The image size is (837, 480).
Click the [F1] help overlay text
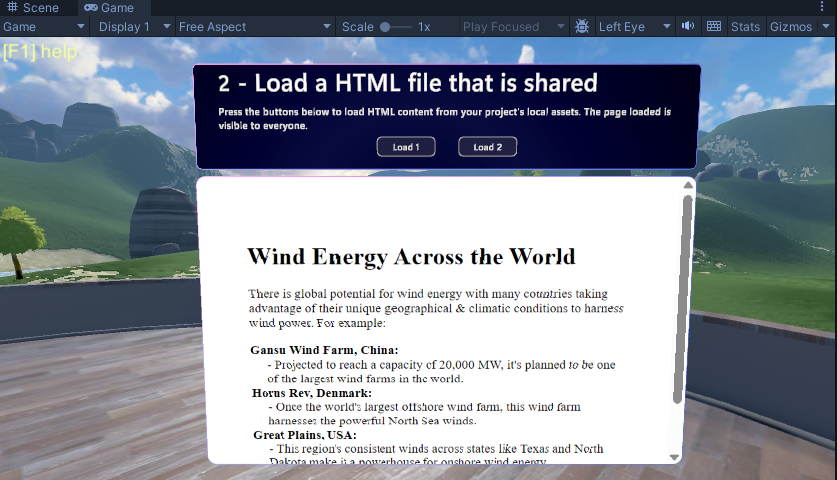pos(40,52)
